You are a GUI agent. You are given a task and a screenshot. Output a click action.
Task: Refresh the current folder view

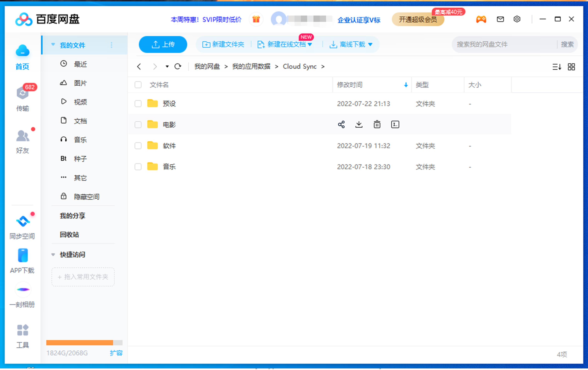click(178, 66)
